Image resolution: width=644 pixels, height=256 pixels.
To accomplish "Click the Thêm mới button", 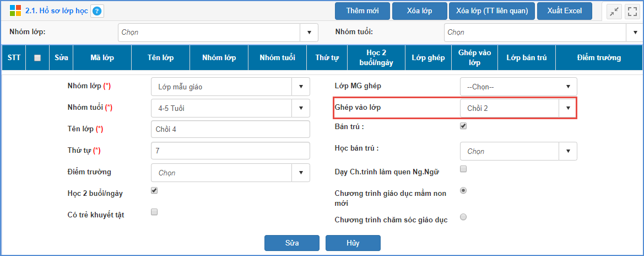I will click(x=362, y=11).
